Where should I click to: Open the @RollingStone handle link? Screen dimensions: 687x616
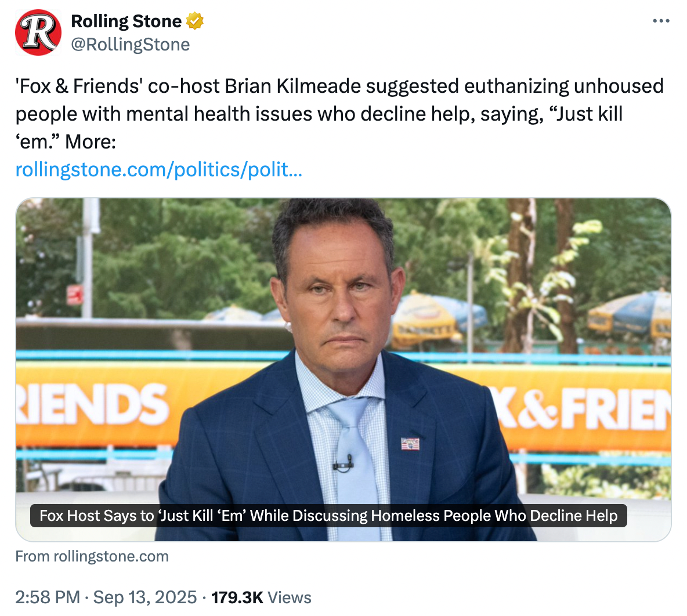pos(131,44)
